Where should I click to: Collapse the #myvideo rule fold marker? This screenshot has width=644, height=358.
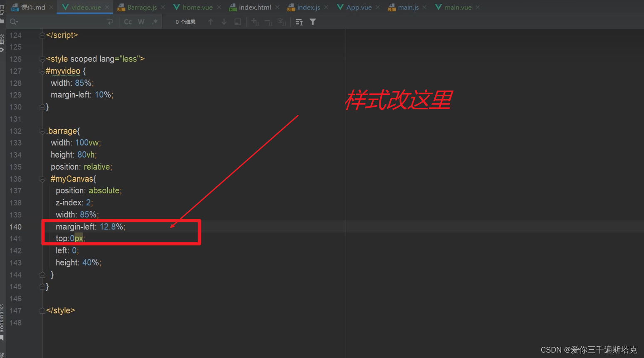point(42,71)
